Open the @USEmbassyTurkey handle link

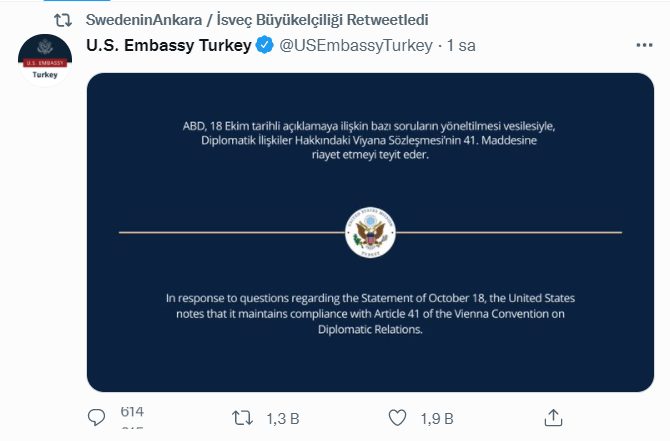(356, 45)
